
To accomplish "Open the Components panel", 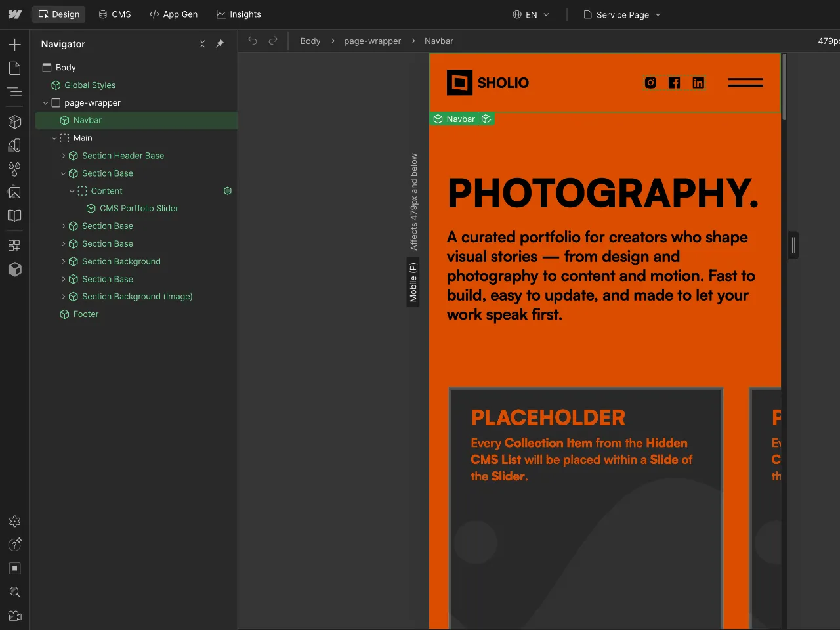I will pos(14,121).
